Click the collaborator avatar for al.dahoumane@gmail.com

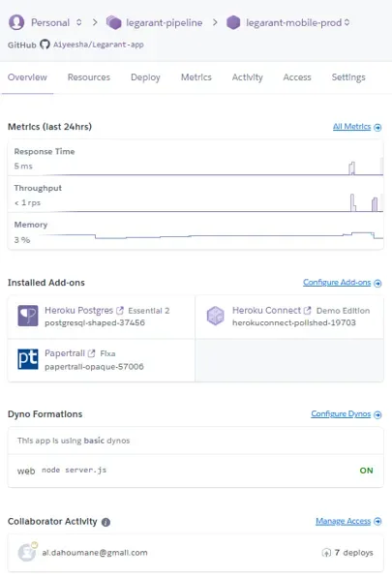click(27, 553)
